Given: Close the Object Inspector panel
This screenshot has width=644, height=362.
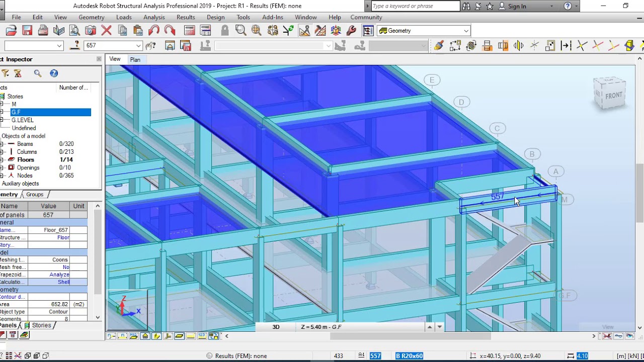Looking at the screenshot, I should (x=99, y=59).
